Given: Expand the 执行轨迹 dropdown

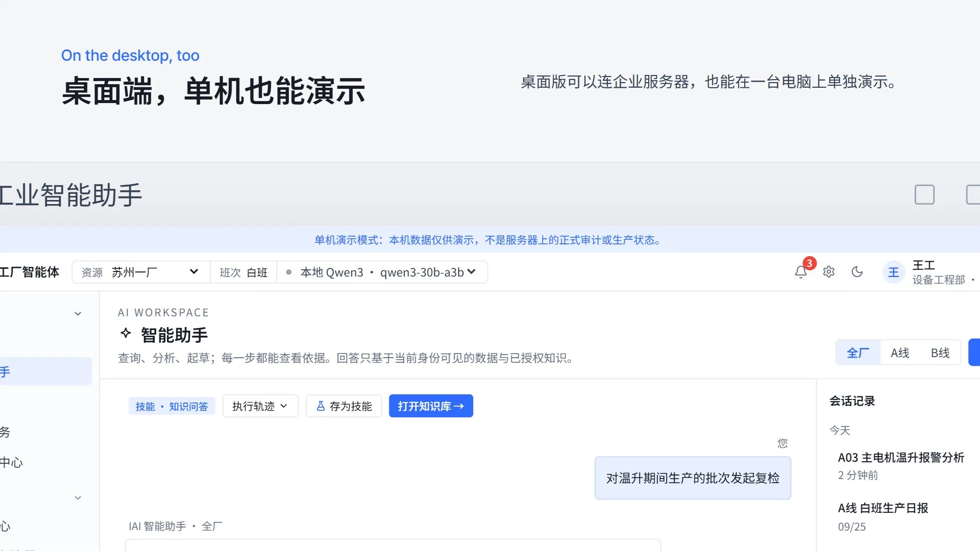Looking at the screenshot, I should click(260, 406).
